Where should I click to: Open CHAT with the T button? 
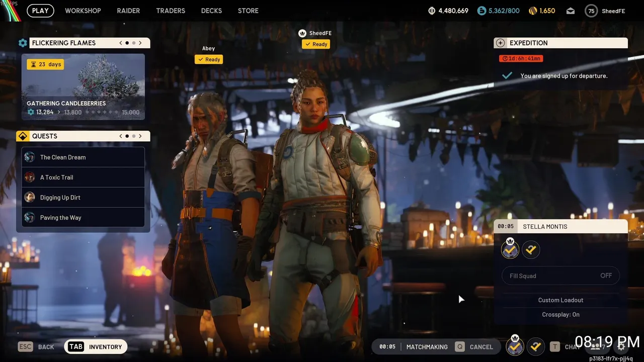tap(565, 347)
